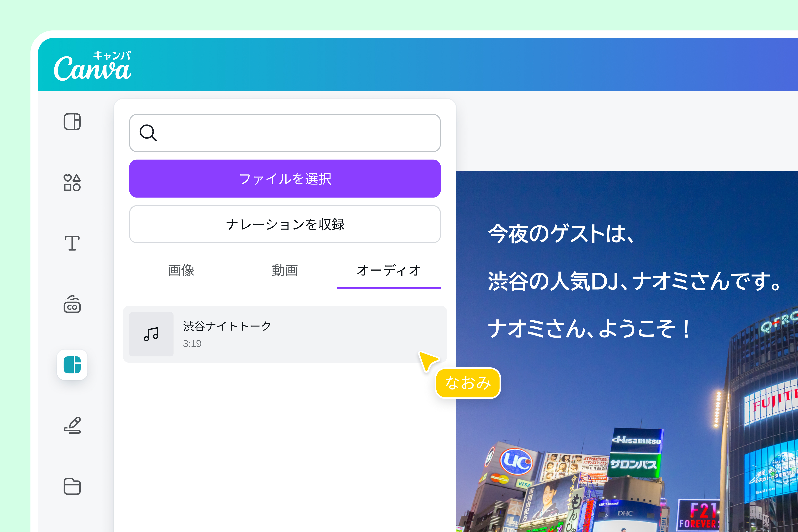Open the Brand kit icon in sidebar
798x532 pixels.
coord(72,304)
